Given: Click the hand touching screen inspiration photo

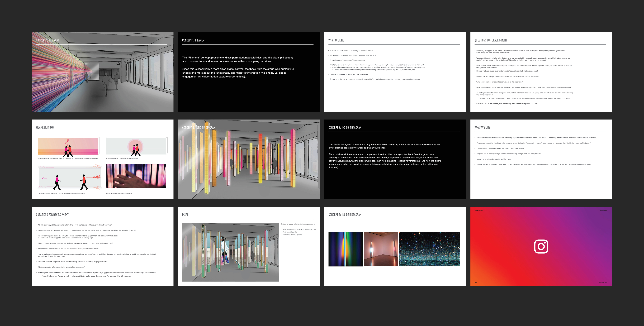Looking at the screenshot, I should 136,176.
